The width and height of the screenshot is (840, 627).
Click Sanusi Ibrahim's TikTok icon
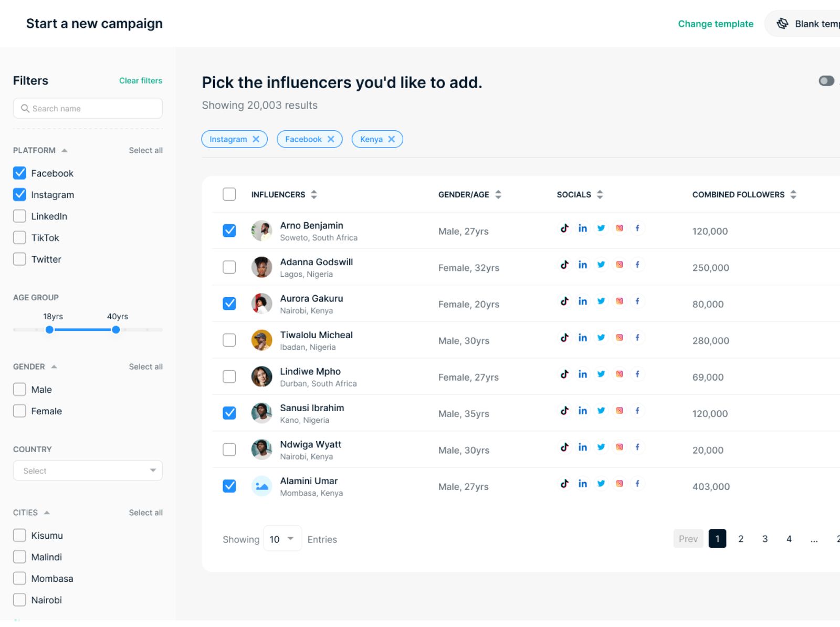(564, 411)
